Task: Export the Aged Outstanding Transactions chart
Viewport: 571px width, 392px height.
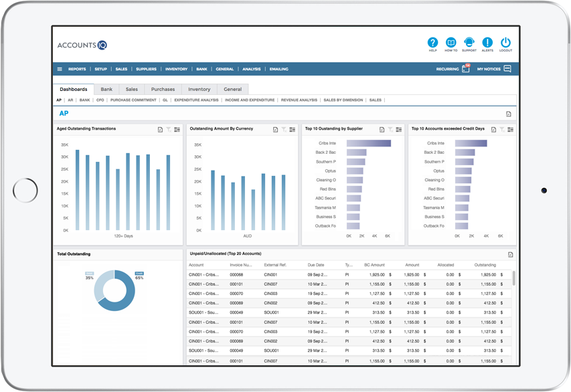Action: pos(160,130)
